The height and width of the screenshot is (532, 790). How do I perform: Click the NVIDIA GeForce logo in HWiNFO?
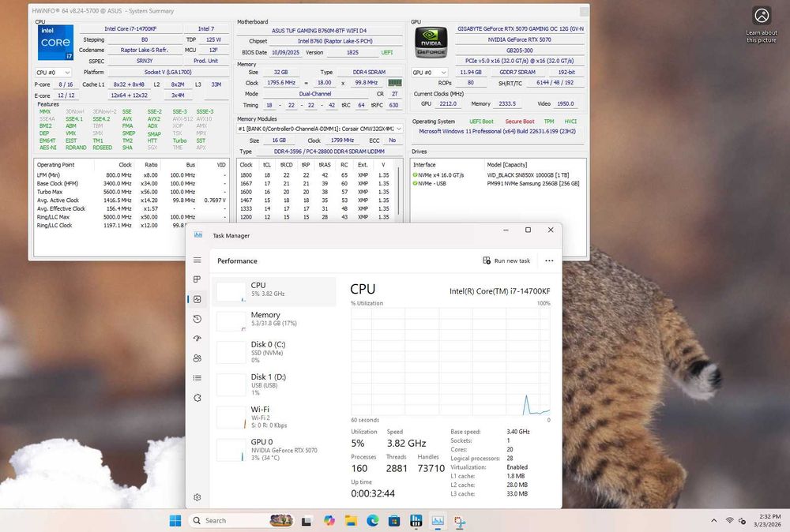coord(431,43)
